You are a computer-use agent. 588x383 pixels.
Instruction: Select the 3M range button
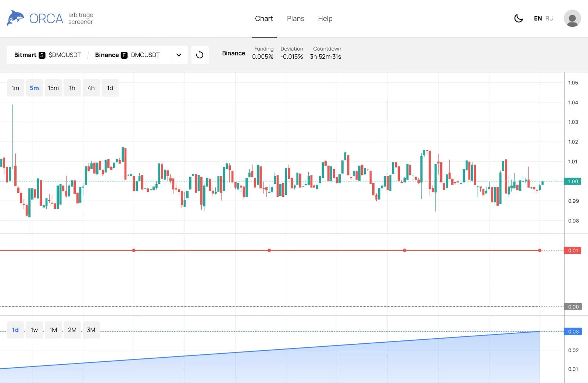click(x=91, y=330)
